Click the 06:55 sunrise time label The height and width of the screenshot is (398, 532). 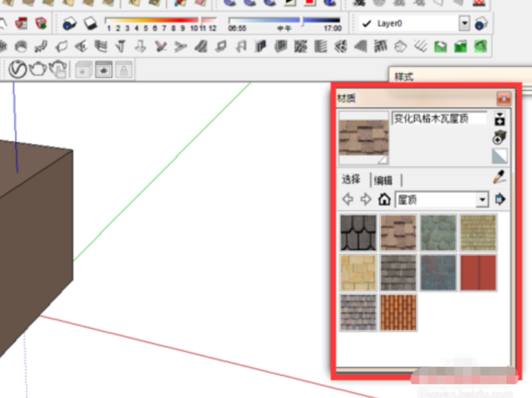[x=237, y=29]
